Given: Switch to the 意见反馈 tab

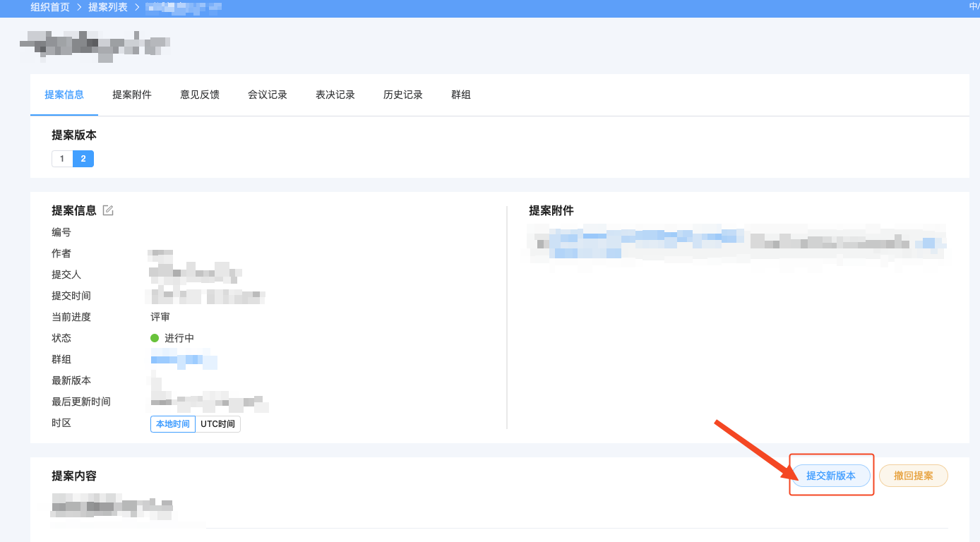Looking at the screenshot, I should 200,95.
